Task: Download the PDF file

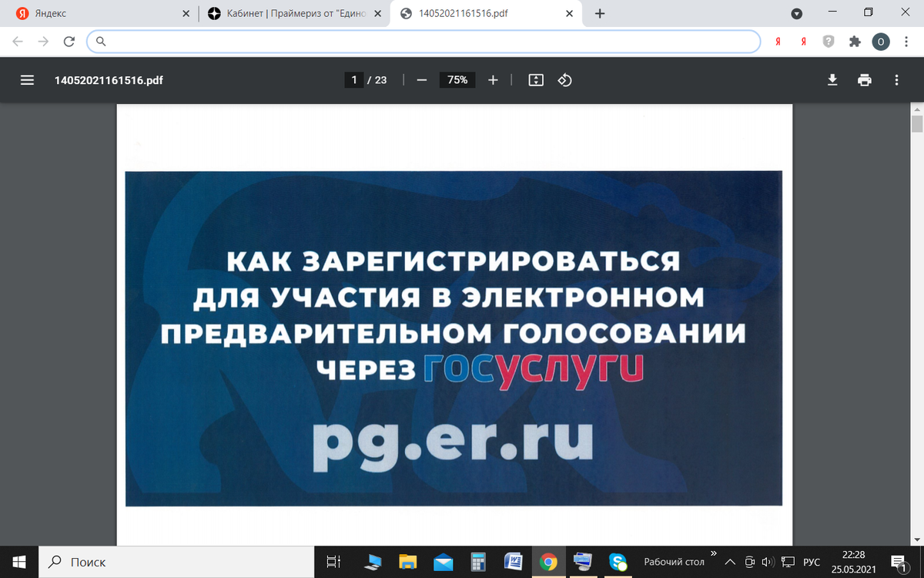Action: tap(832, 79)
